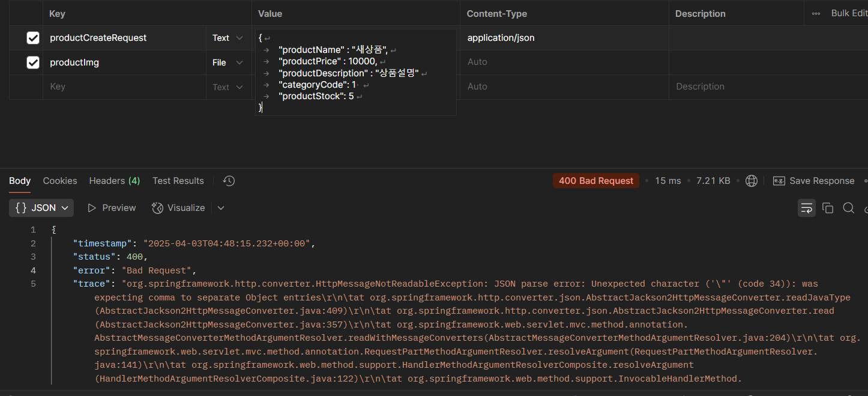Click the response time 15 ms
Screen dimensions: 868x396
668,181
